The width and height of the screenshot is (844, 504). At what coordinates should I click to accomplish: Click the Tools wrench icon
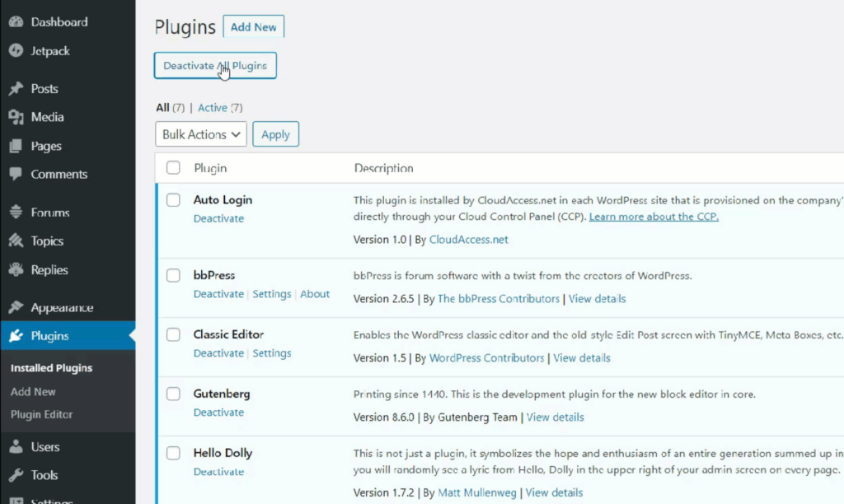[x=16, y=475]
